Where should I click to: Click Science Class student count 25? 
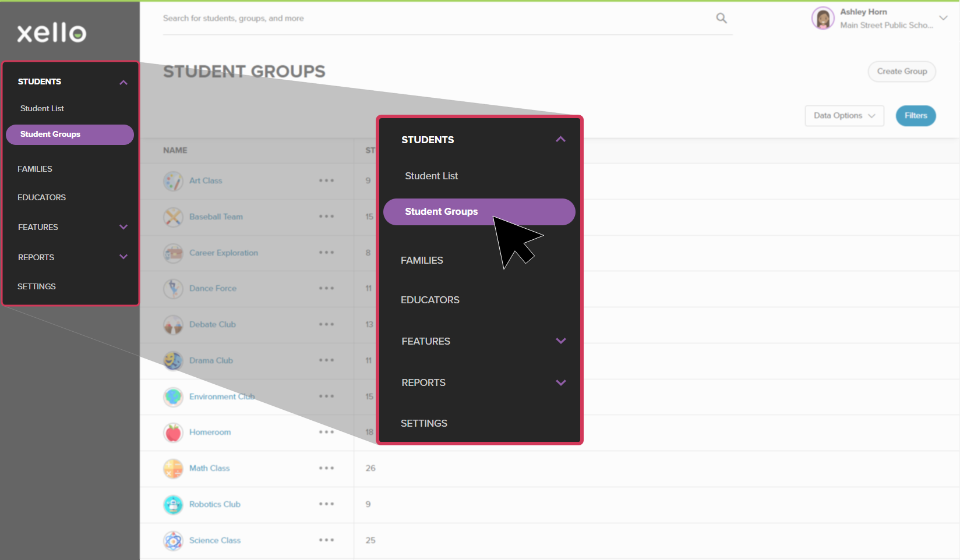coord(370,540)
